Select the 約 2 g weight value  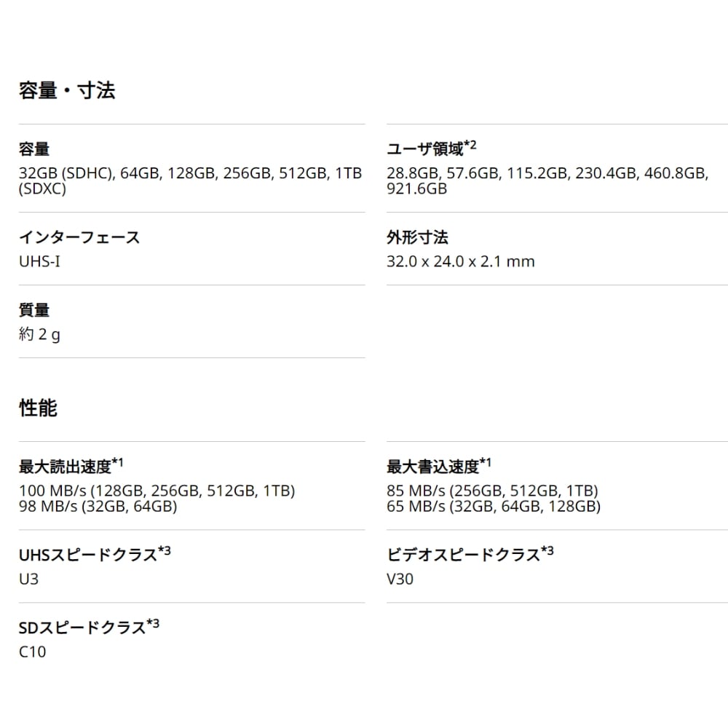39,335
